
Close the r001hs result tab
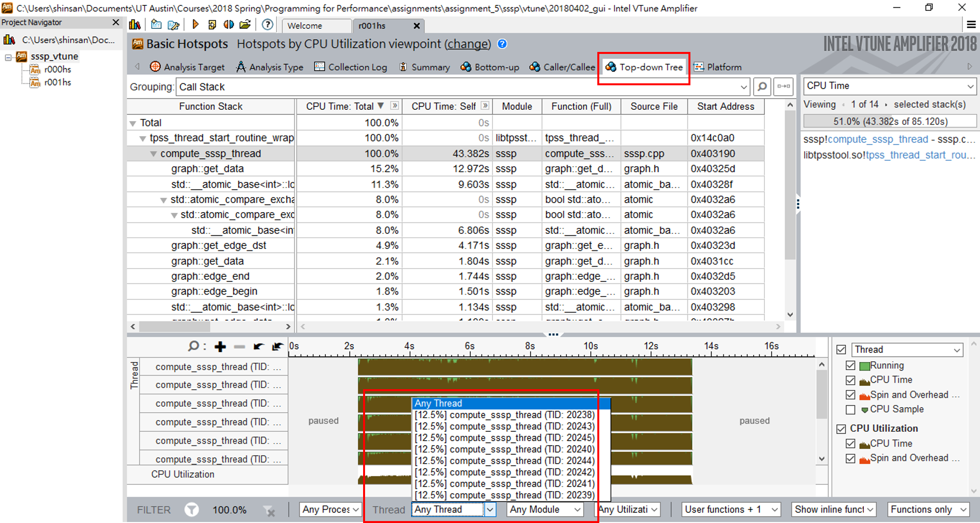pyautogui.click(x=416, y=25)
